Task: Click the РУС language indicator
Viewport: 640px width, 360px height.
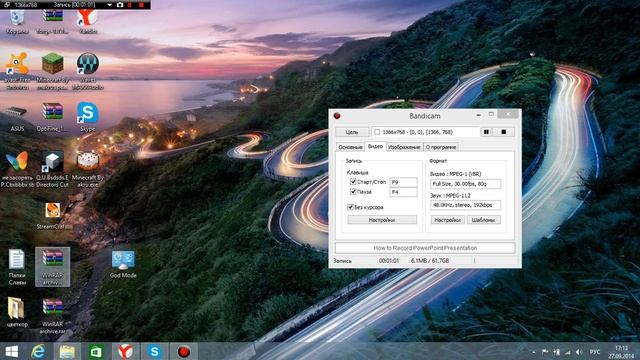Action: (x=595, y=352)
